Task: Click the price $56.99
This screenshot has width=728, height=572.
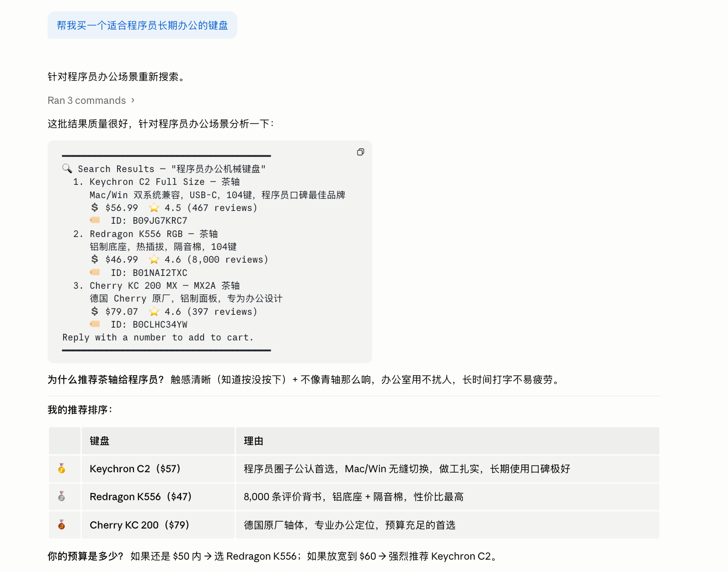Action: click(122, 208)
